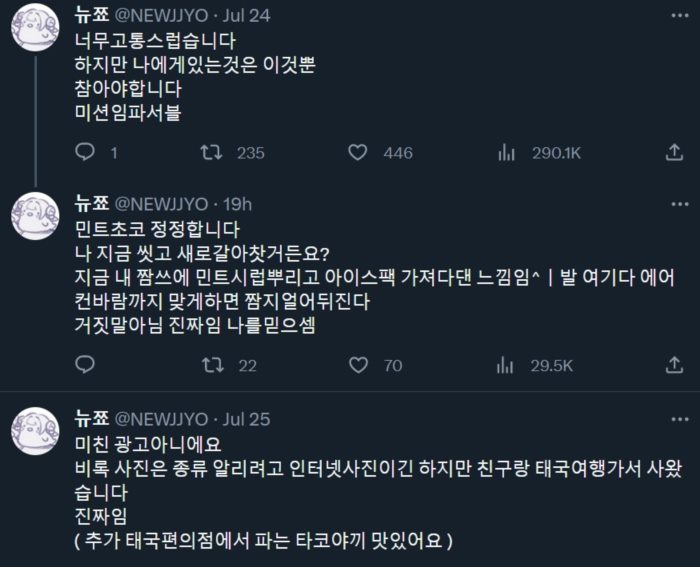Share the 19h tweet
Screen dimensions: 700x567
pyautogui.click(x=674, y=366)
